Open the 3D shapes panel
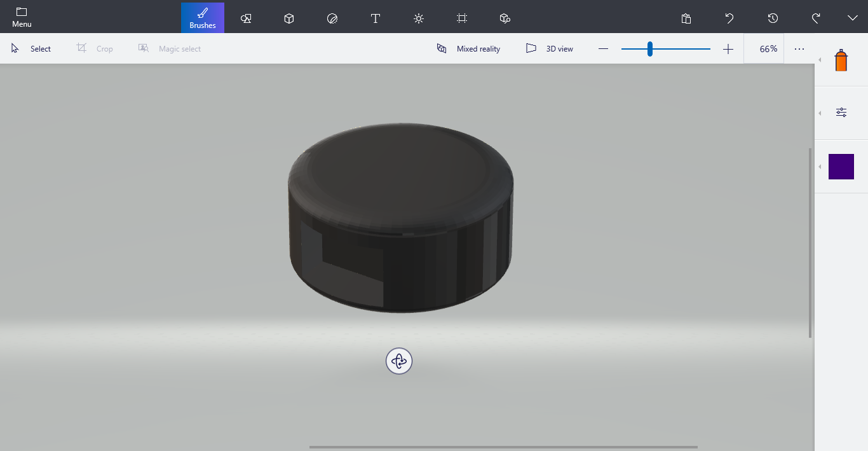The width and height of the screenshot is (868, 451). 289,18
